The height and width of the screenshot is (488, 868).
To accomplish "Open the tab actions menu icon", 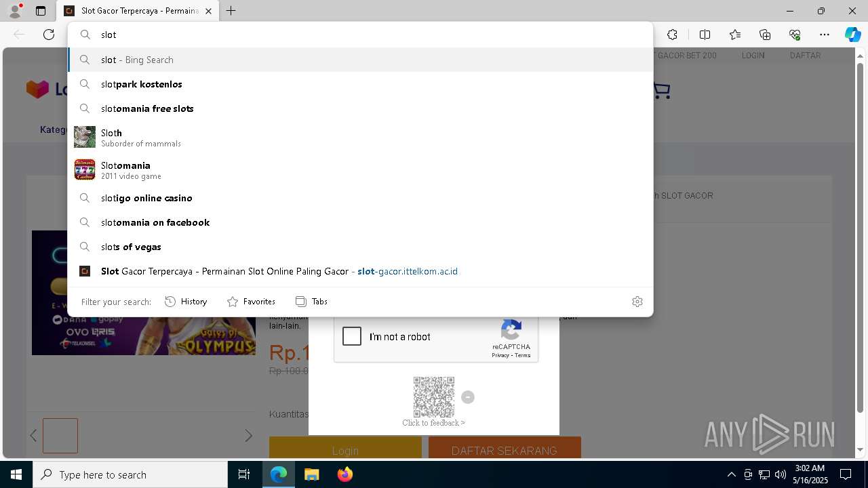I will pyautogui.click(x=41, y=11).
